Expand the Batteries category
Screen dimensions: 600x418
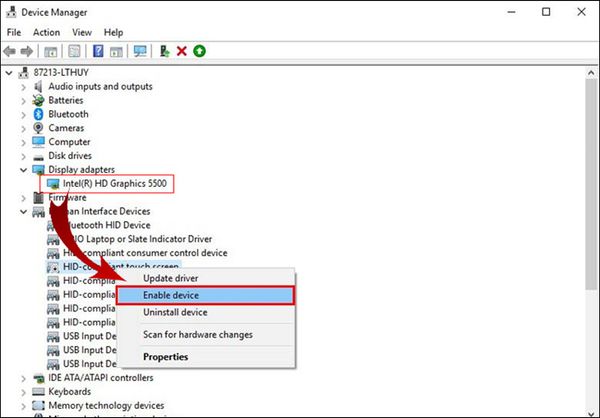point(24,100)
